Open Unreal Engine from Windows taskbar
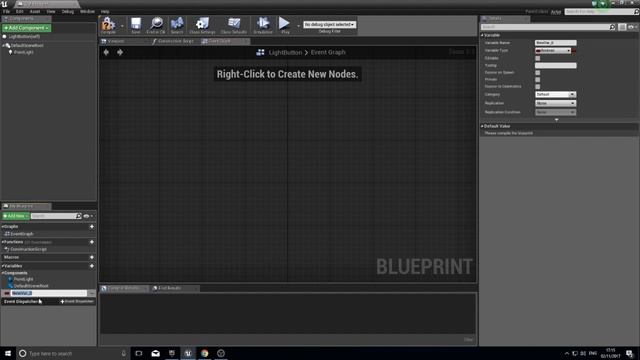 188,353
